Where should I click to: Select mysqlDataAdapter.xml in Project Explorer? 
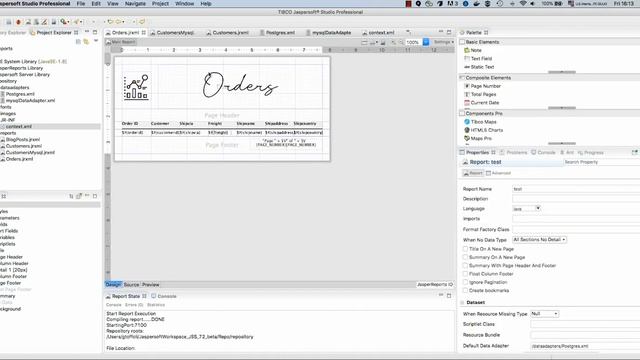pyautogui.click(x=28, y=100)
